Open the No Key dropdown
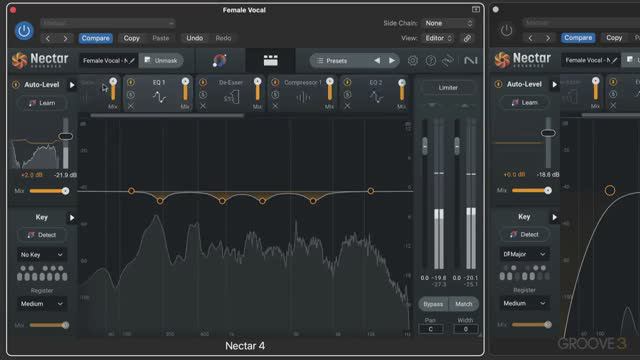 click(42, 254)
